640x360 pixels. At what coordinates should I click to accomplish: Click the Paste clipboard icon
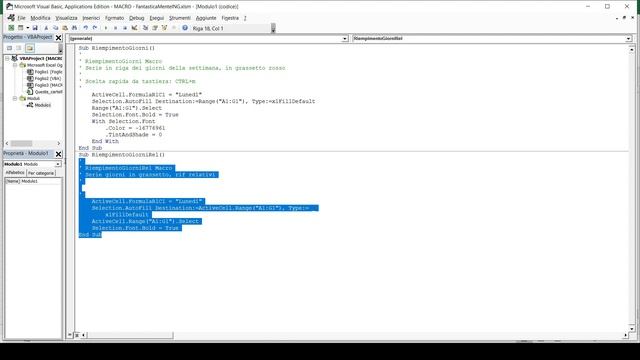pyautogui.click(x=65, y=28)
